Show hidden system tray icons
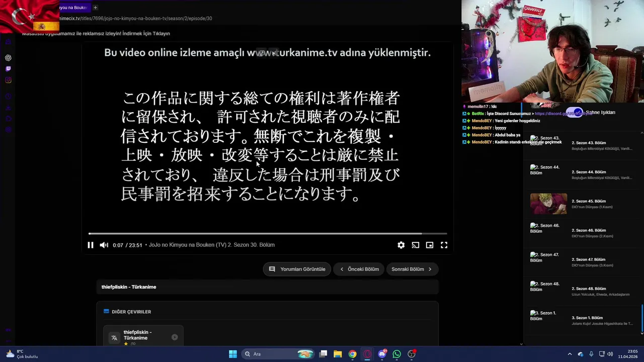The image size is (644, 362). [570, 354]
